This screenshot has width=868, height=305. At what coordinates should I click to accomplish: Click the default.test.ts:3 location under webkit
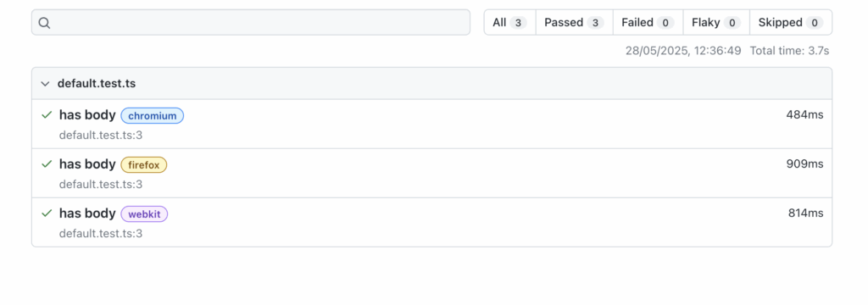(102, 234)
